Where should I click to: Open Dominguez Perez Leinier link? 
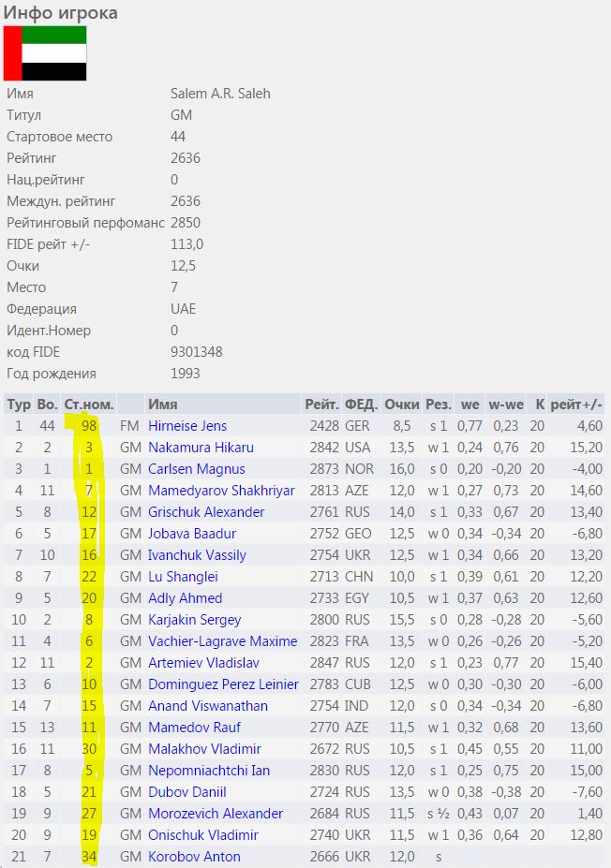pyautogui.click(x=223, y=684)
